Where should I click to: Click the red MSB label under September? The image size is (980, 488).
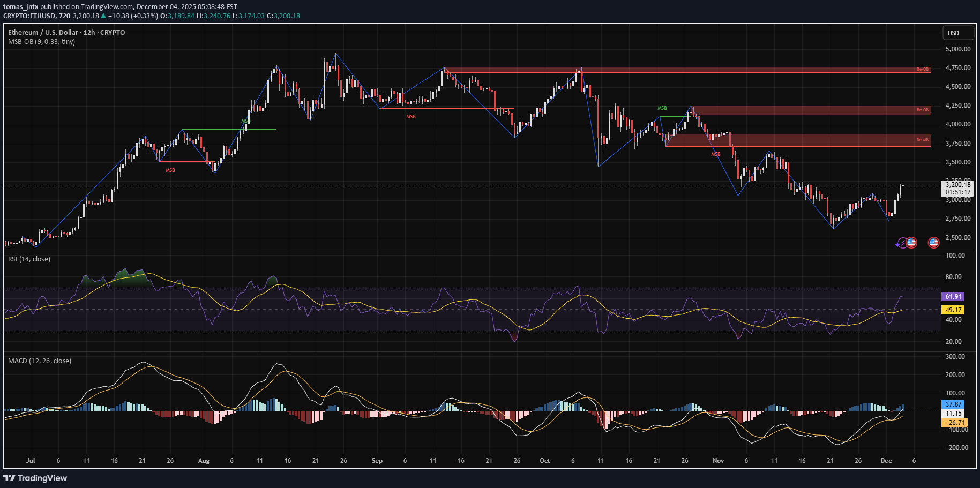coord(410,117)
